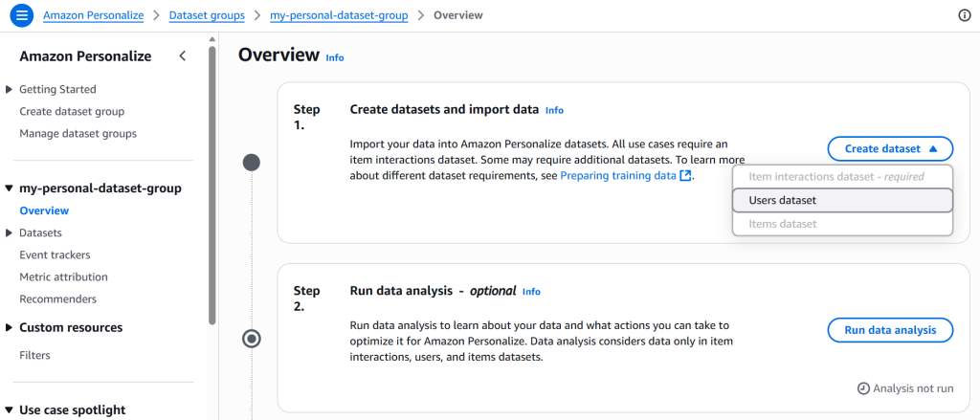Collapse the my-personal-dataset-group section
This screenshot has height=420, width=980.
[x=9, y=188]
